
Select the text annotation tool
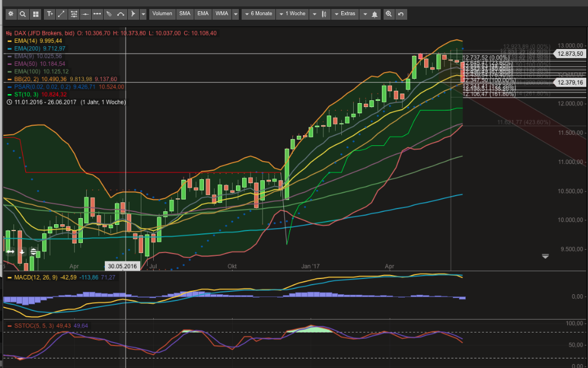(50, 14)
